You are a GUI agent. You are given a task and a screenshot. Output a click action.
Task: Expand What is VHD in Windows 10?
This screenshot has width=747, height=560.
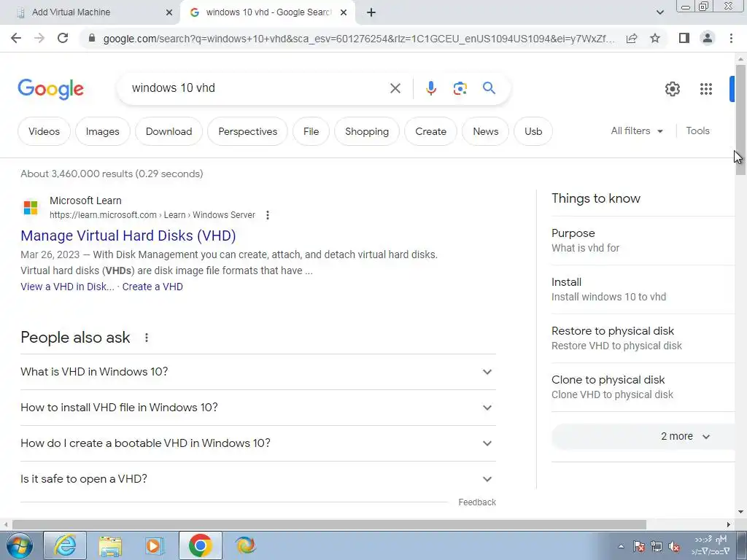point(258,372)
